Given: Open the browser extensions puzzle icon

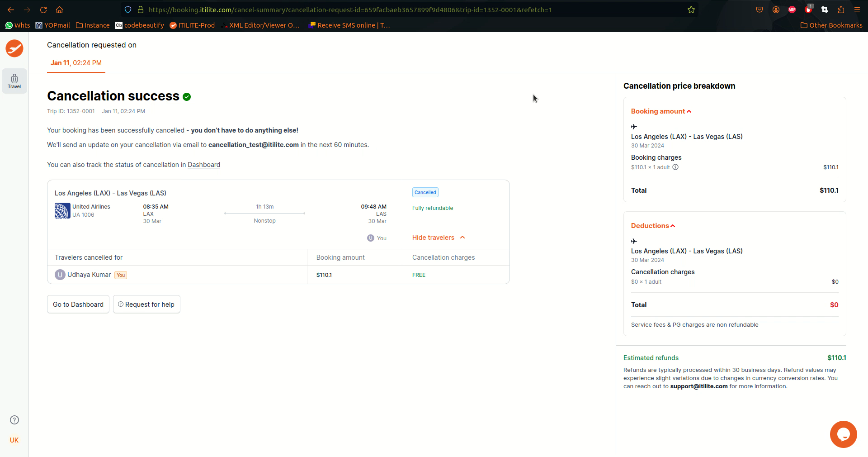Looking at the screenshot, I should 841,10.
